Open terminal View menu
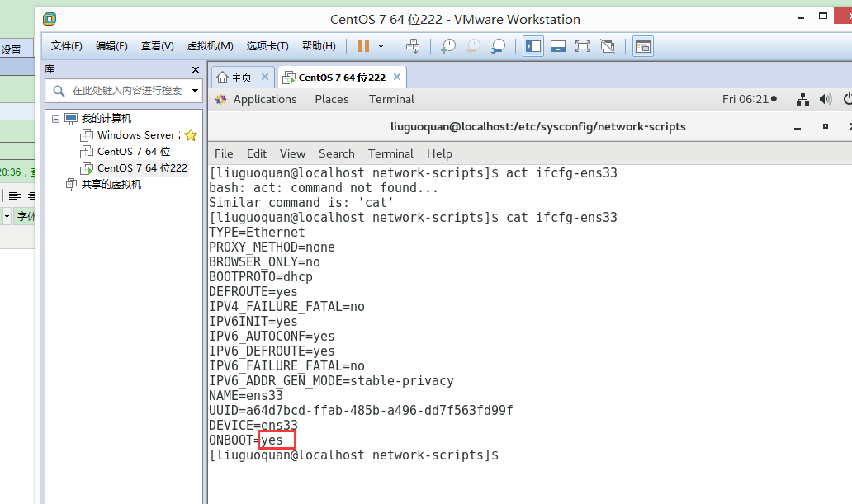Viewport: 852px width, 504px height. (292, 153)
